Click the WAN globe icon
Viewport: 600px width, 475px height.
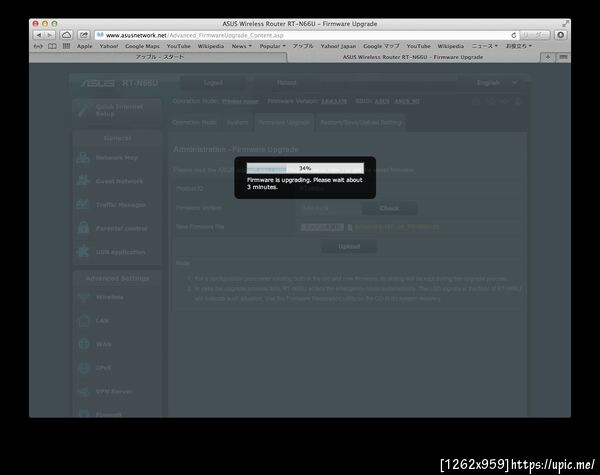[x=84, y=344]
